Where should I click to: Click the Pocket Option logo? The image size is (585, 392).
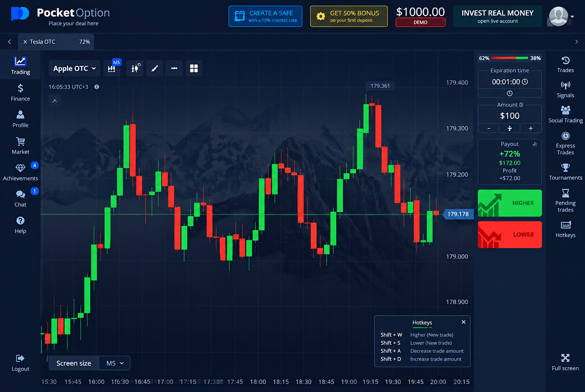pyautogui.click(x=60, y=16)
